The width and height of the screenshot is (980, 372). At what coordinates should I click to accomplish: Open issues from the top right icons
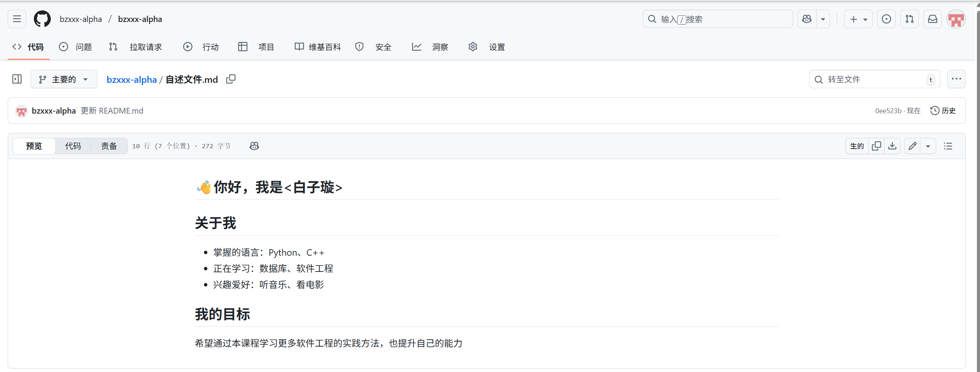click(x=886, y=18)
